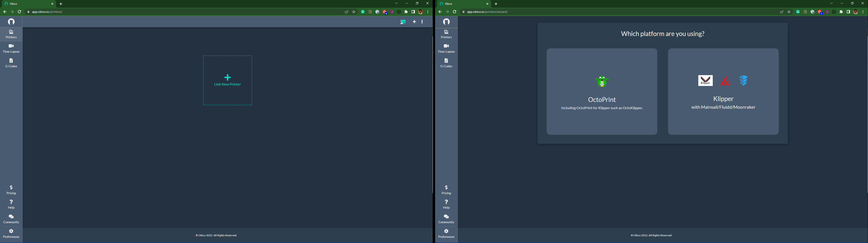Choose the Klipper platform card
The height and width of the screenshot is (243, 868).
pyautogui.click(x=723, y=92)
